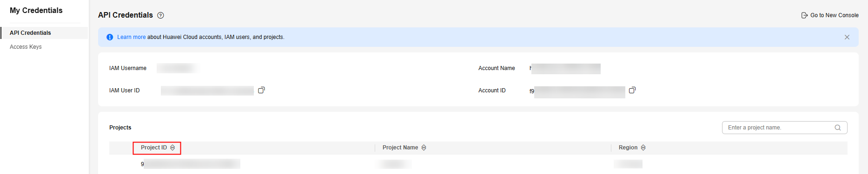Click the Region column header

pos(628,148)
